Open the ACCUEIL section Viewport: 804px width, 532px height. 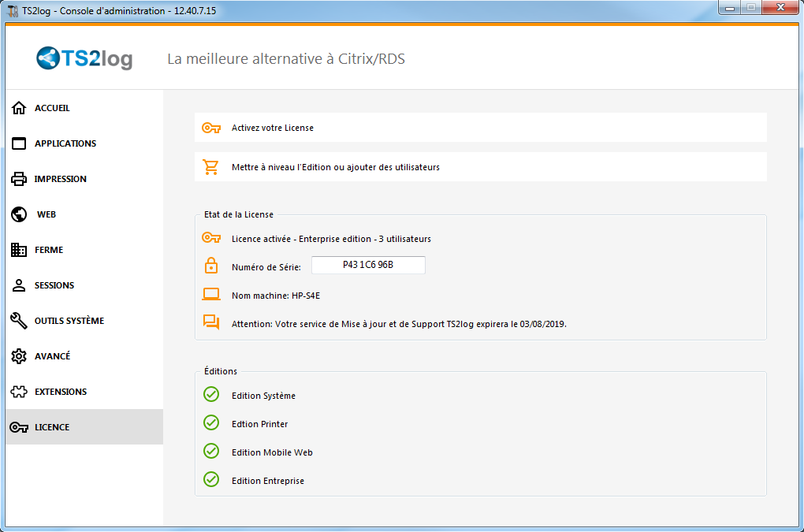click(84, 108)
